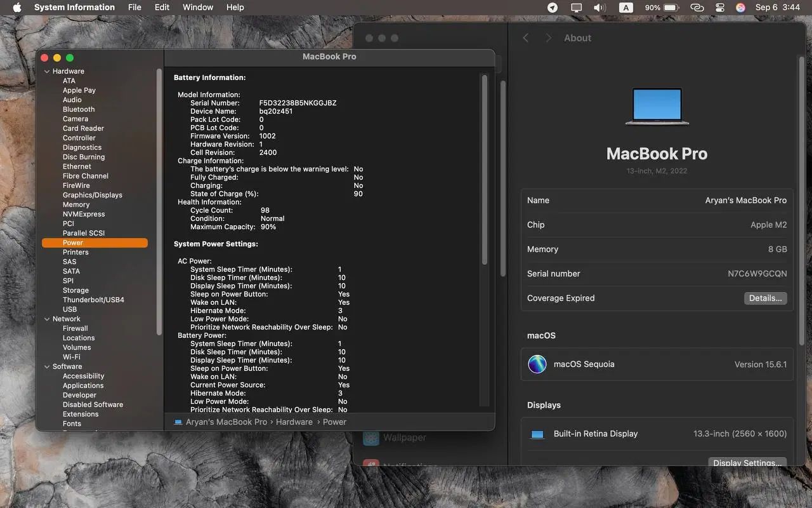This screenshot has width=812, height=508.
Task: Open the Help menu
Action: (x=235, y=8)
